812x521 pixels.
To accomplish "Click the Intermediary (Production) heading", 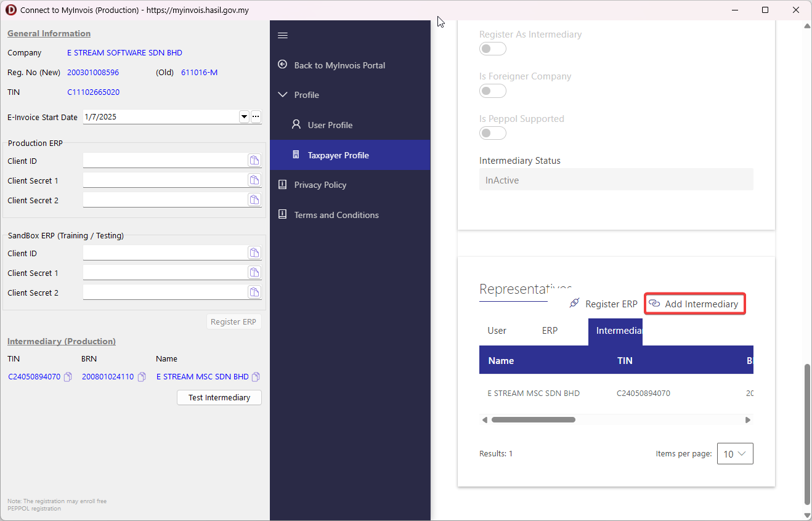I will [x=62, y=341].
